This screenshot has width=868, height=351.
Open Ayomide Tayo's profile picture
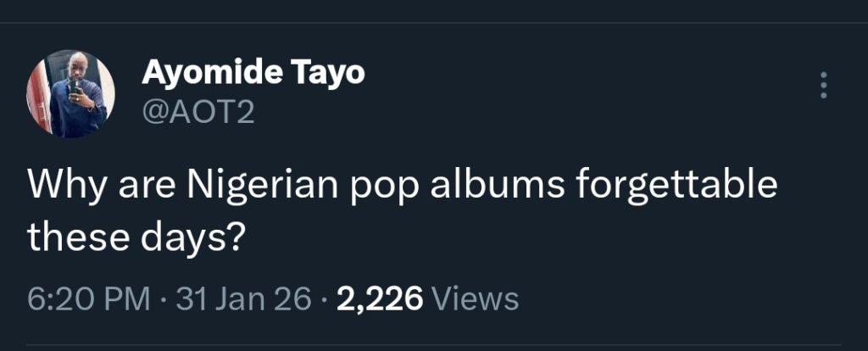[70, 93]
